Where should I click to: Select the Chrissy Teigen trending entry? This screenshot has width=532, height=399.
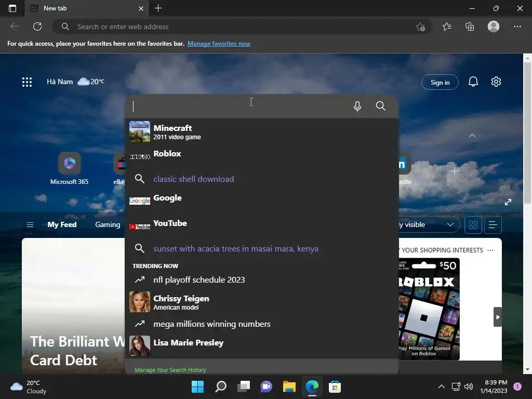pyautogui.click(x=262, y=302)
